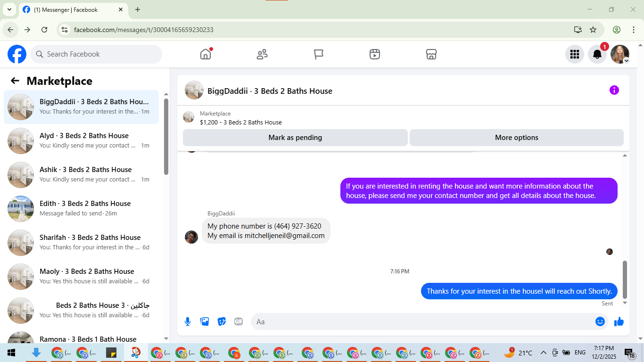Show hidden system tray icons

543,353
